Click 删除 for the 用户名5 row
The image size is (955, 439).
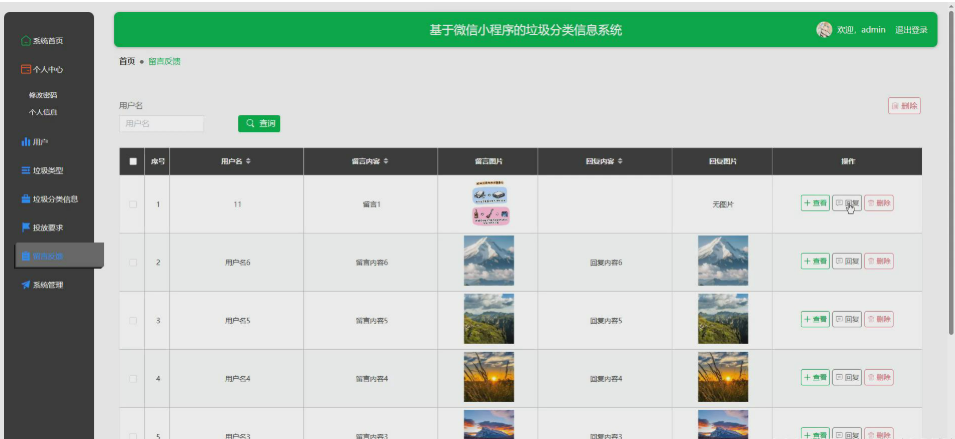pyautogui.click(x=879, y=319)
